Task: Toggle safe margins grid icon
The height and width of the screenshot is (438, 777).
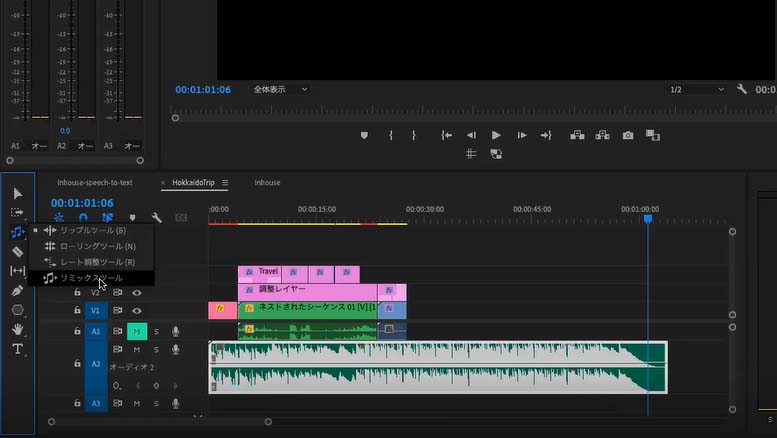Action: coord(471,154)
